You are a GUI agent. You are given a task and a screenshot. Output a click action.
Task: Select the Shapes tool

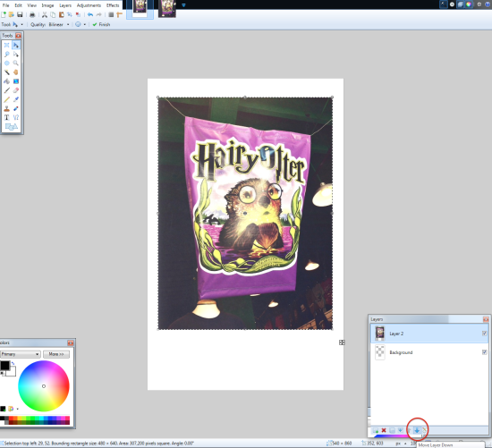click(12, 126)
